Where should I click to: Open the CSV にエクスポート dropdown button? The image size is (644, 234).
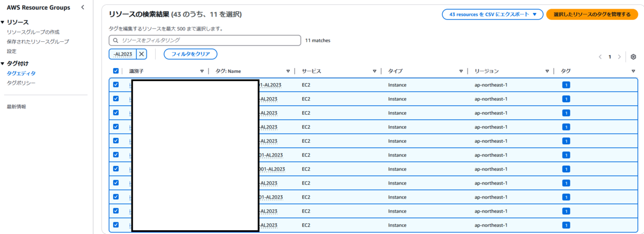[x=493, y=14]
